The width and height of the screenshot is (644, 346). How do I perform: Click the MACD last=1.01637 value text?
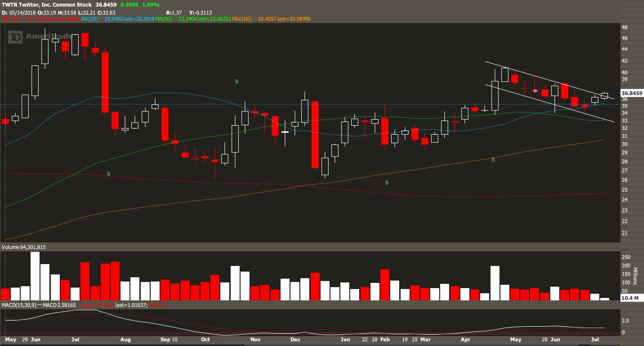pos(131,305)
